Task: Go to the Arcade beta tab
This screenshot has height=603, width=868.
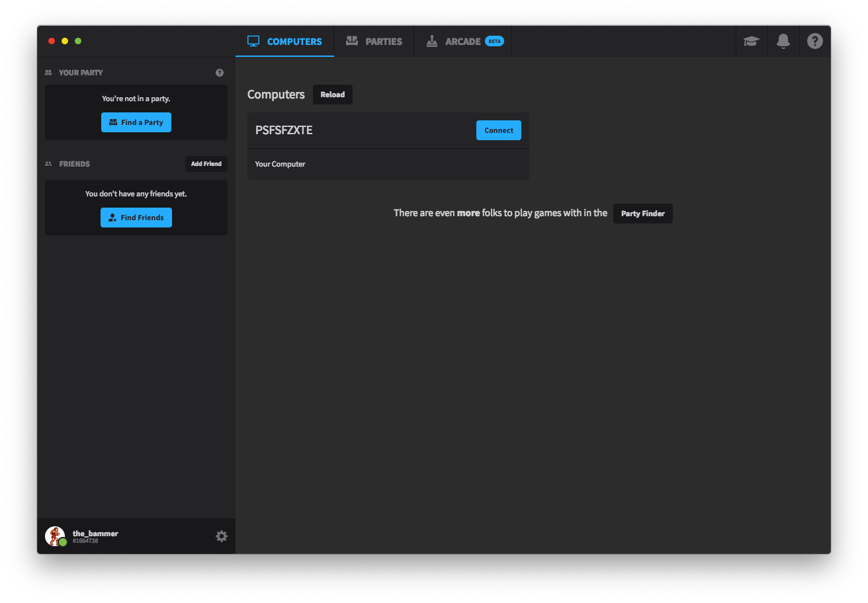Action: [463, 41]
